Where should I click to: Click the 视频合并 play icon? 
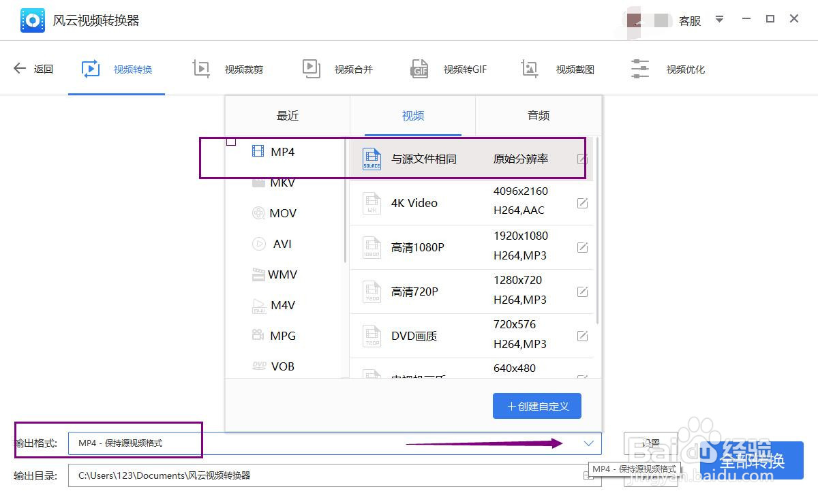coord(311,68)
